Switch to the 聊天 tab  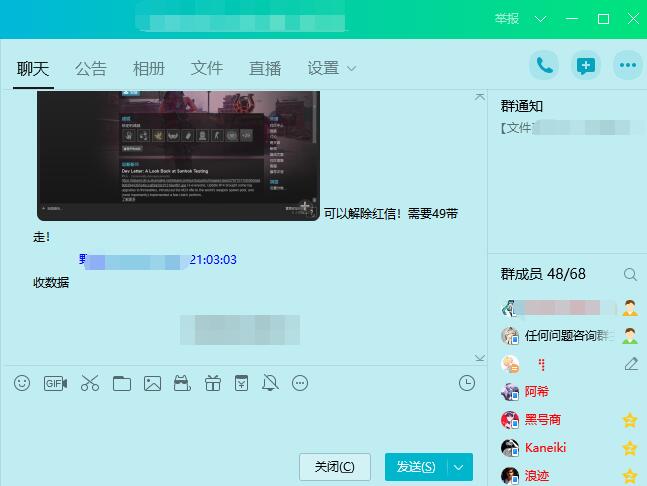click(33, 68)
